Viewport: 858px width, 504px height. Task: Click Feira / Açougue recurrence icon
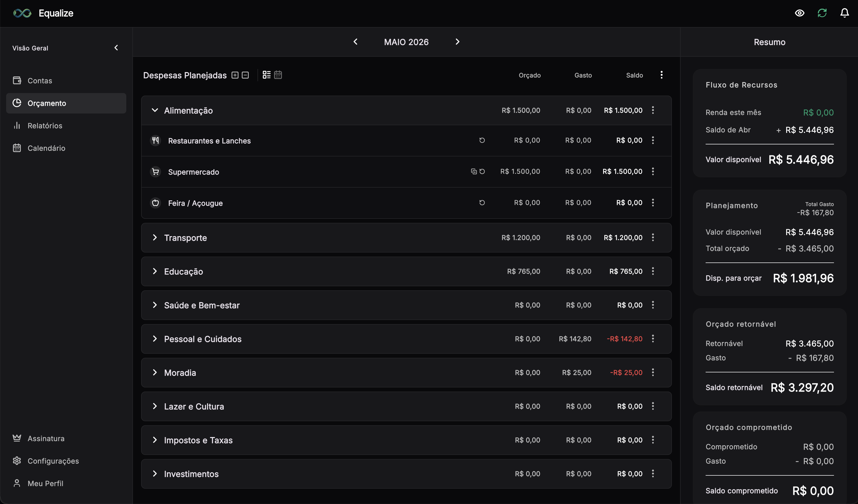pos(482,202)
